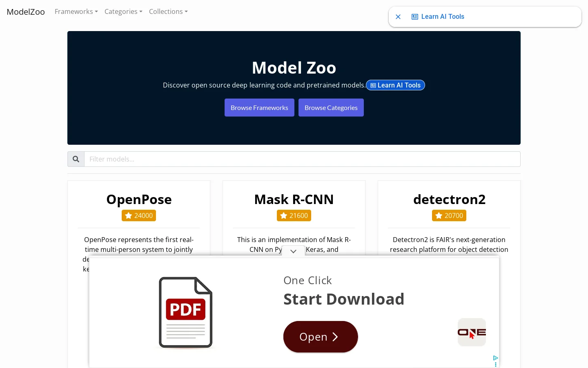Image resolution: width=588 pixels, height=368 pixels.
Task: Open the Categories dropdown menu
Action: 123,11
